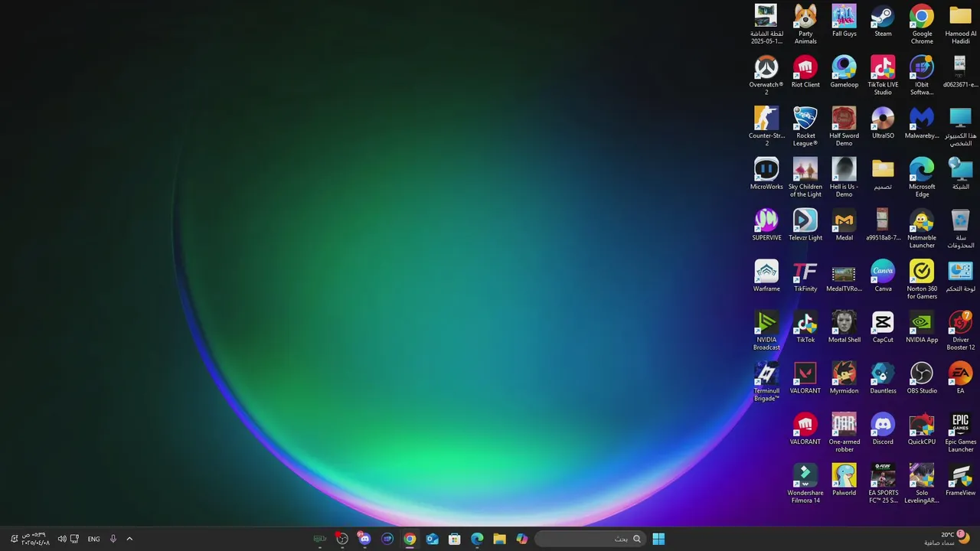Open the Riot Client shortcut

point(805,72)
